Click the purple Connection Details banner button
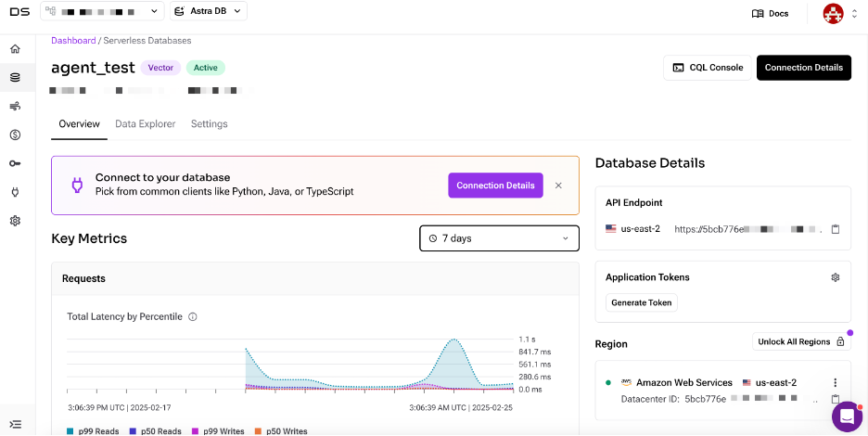This screenshot has height=436, width=868. [x=495, y=185]
